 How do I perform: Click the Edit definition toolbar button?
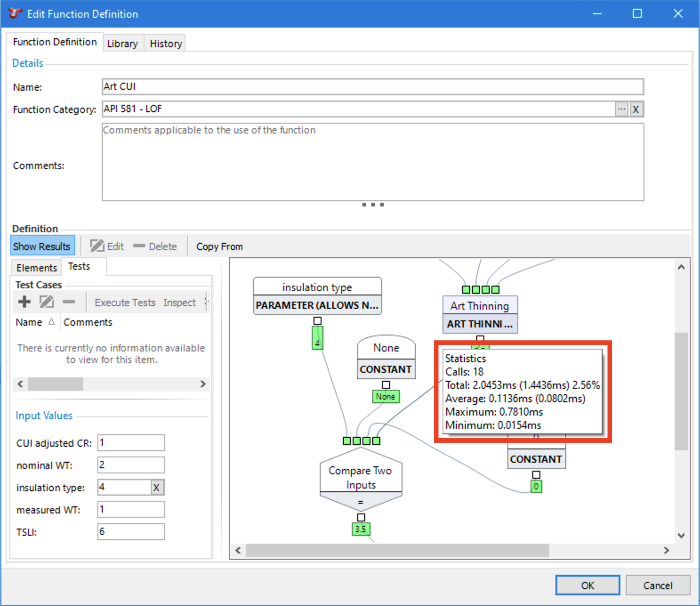(107, 246)
